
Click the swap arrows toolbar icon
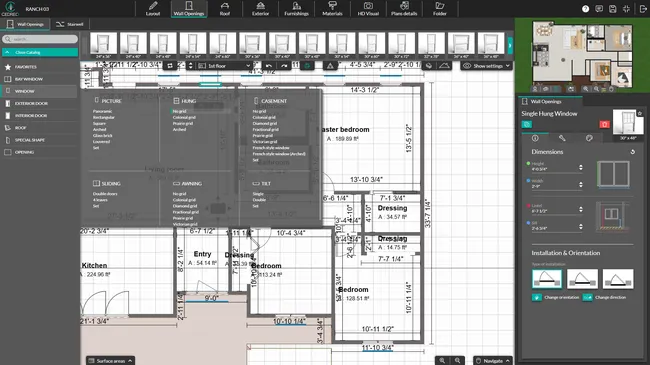click(x=170, y=66)
